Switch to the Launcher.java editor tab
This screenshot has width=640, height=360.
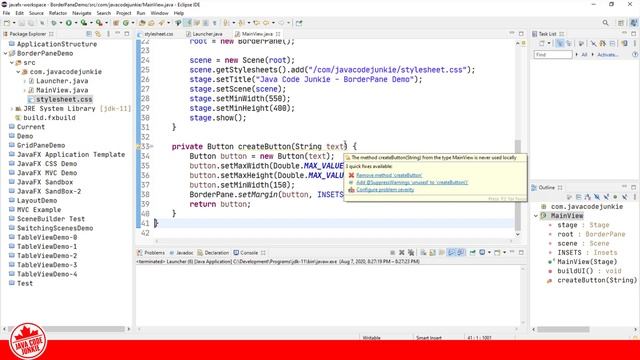pos(207,34)
